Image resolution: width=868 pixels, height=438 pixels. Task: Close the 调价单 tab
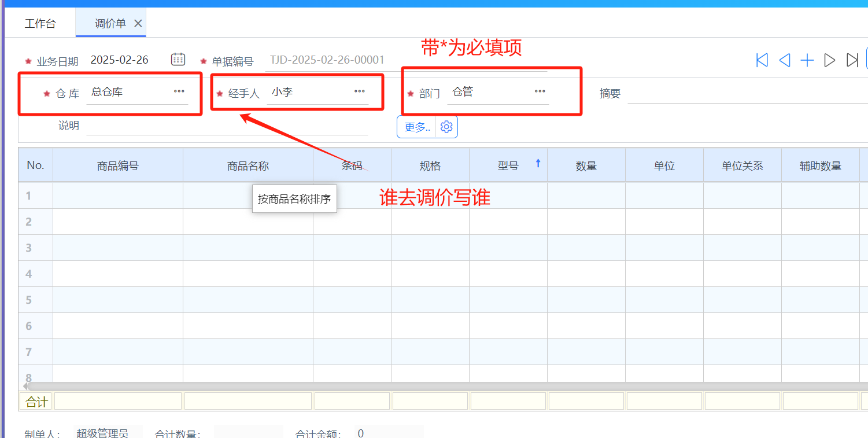pos(138,24)
